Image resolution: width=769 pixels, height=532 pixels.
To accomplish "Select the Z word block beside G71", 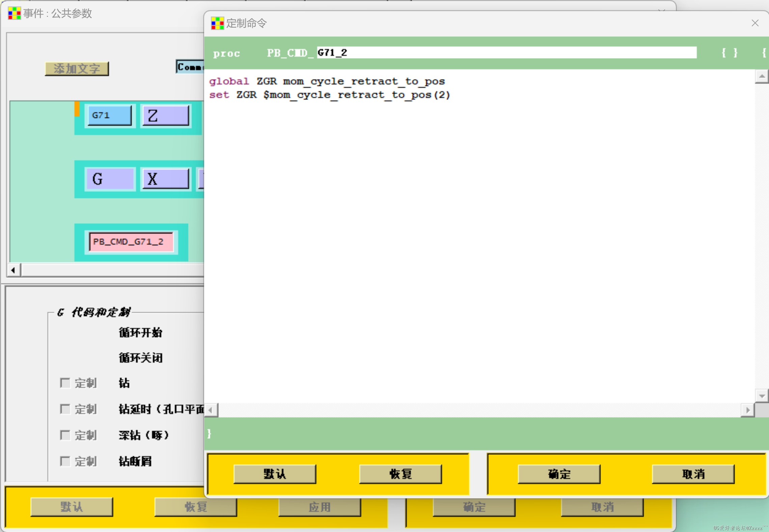I will (166, 116).
